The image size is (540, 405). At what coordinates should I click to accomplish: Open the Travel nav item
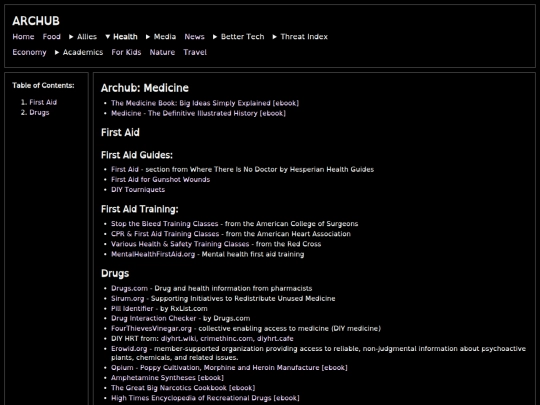[x=195, y=52]
